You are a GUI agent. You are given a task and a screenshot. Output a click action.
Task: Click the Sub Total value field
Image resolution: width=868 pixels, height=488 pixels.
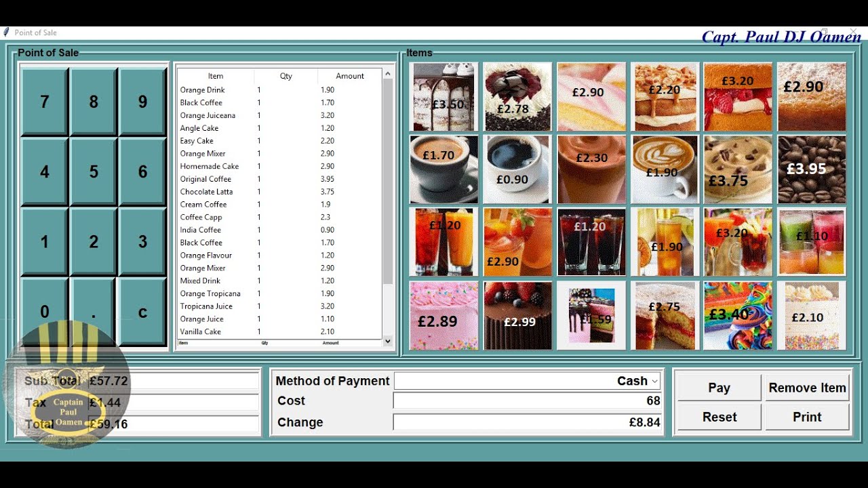coord(173,381)
